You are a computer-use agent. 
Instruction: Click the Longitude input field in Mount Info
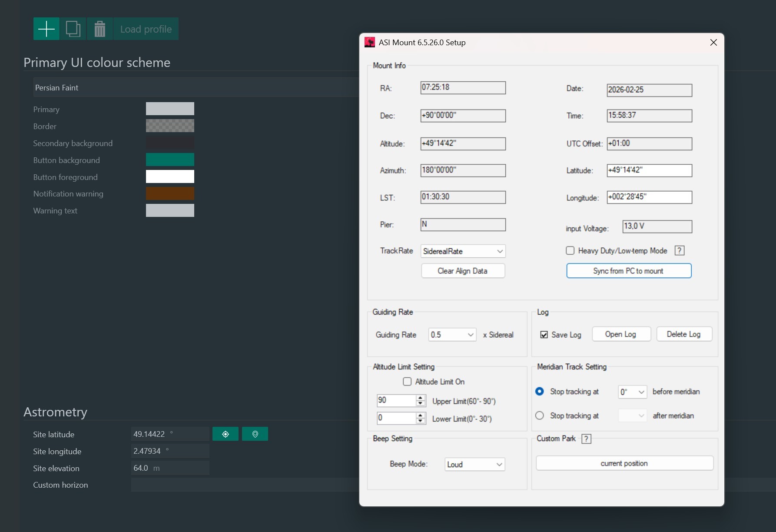point(650,197)
